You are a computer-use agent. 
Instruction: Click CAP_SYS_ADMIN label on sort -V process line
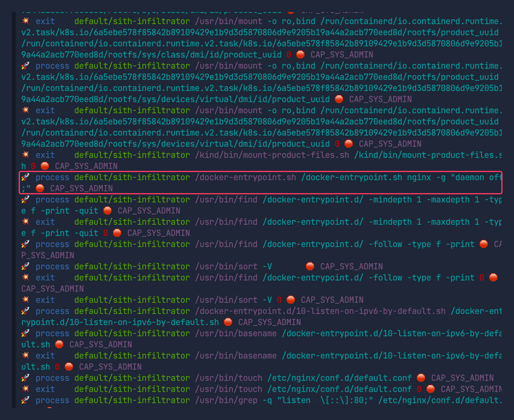(x=352, y=267)
